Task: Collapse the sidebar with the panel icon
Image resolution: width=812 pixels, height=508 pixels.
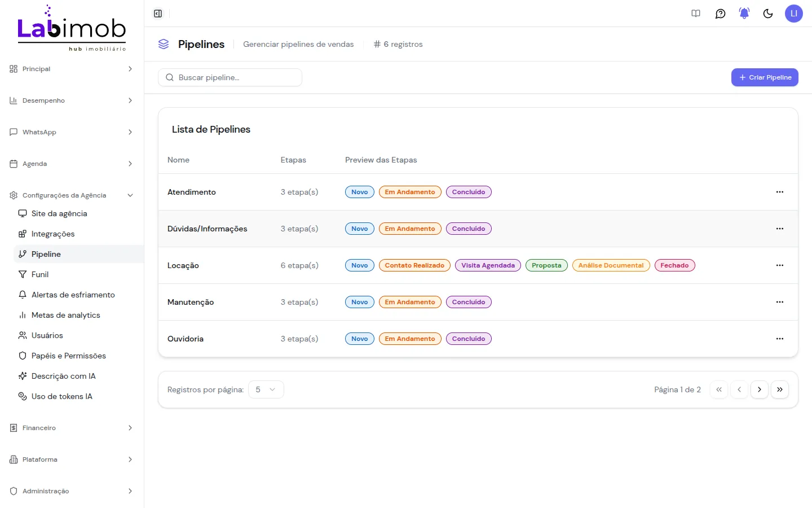Action: (x=158, y=14)
